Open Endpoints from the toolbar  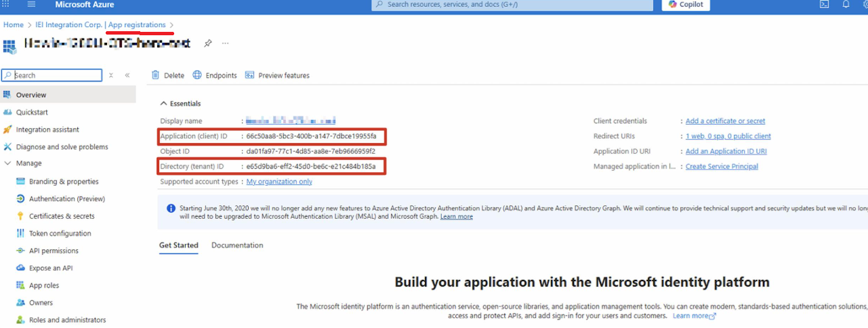[x=215, y=75]
